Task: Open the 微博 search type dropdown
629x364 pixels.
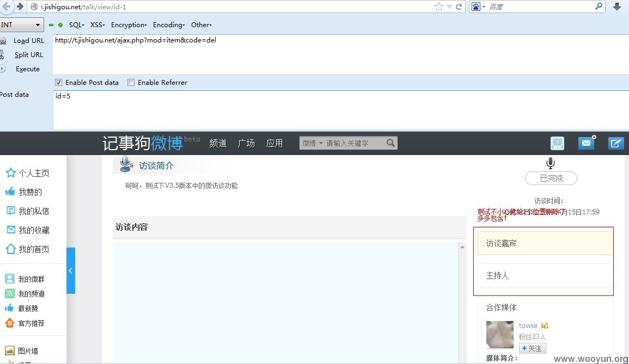Action: (313, 143)
